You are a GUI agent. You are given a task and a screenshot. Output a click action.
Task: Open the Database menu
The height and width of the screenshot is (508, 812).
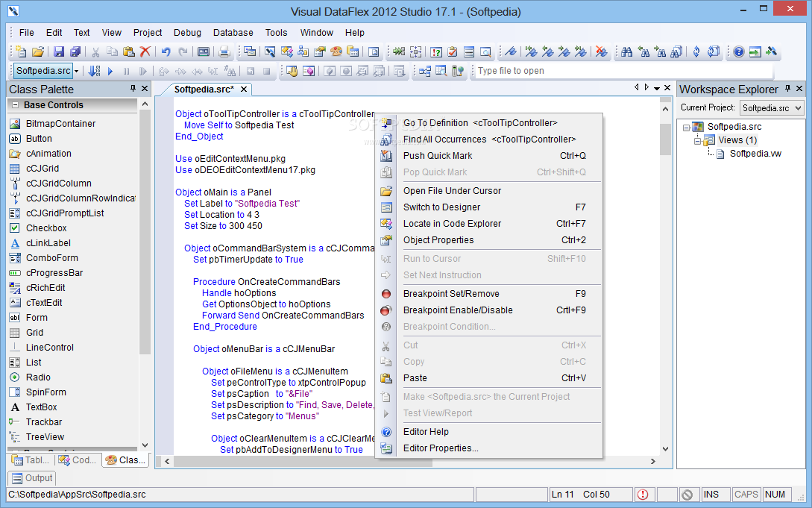(x=233, y=33)
